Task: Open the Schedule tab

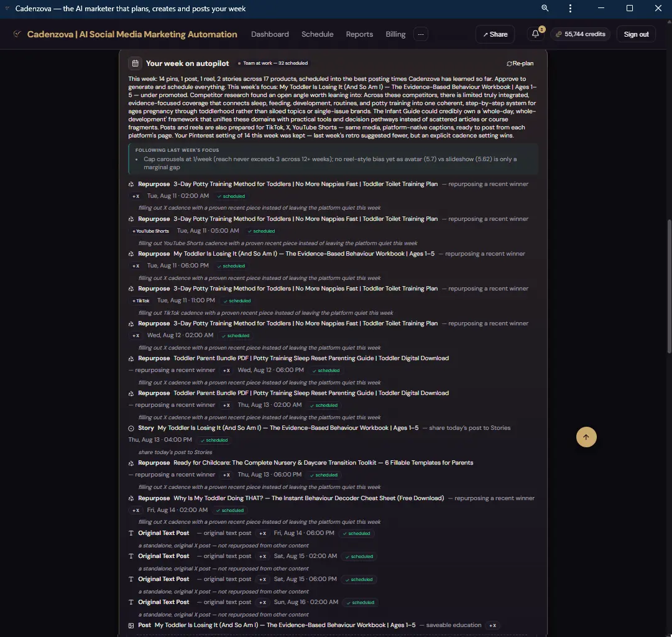Action: tap(317, 34)
